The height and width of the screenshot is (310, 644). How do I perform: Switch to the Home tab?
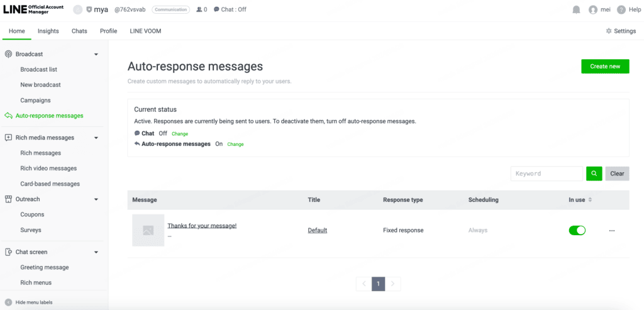click(17, 31)
